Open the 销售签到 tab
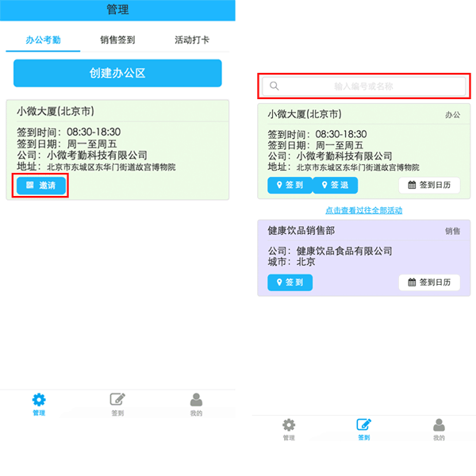The height and width of the screenshot is (476, 476). pos(117,40)
